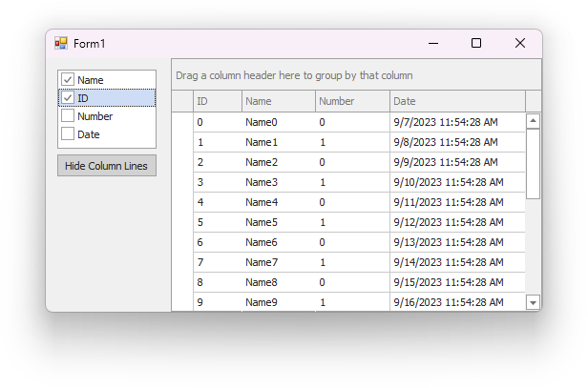Screen dimensions: 588x388
Task: Click the group-by panel area
Action: click(x=356, y=75)
